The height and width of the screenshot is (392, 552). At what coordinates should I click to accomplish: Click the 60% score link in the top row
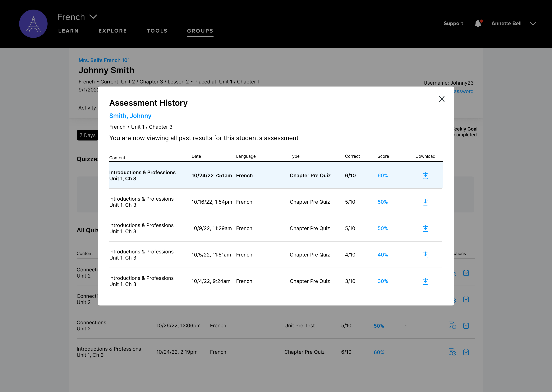383,176
